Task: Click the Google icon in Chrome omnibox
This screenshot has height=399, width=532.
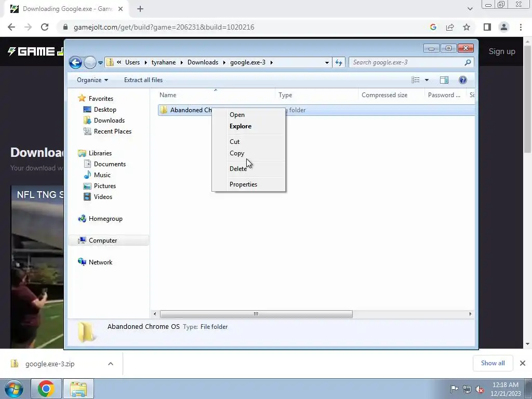Action: (433, 27)
